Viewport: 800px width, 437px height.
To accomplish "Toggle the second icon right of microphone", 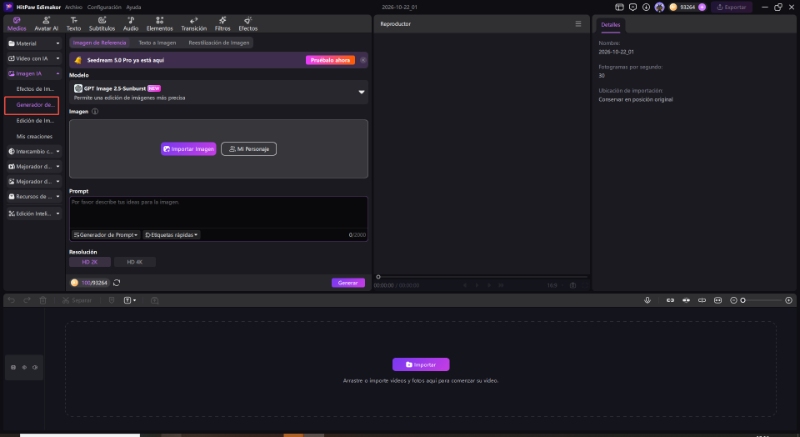I will pyautogui.click(x=686, y=300).
